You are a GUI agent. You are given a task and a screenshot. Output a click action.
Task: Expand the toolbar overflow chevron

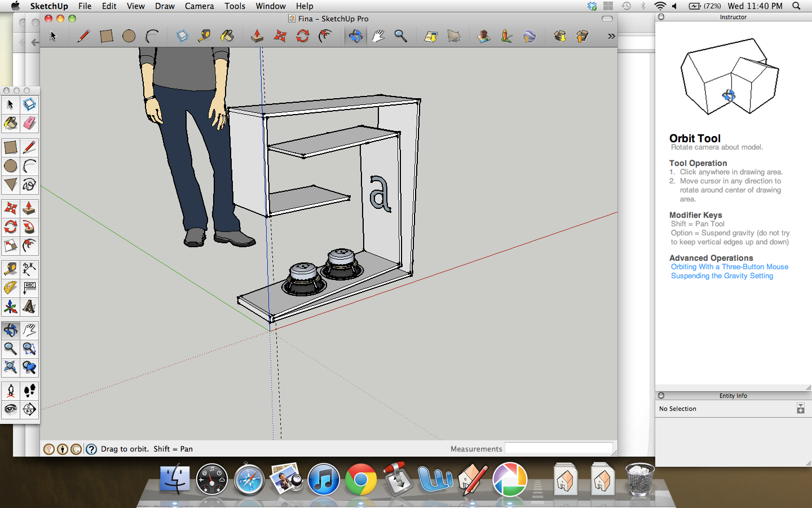point(611,36)
